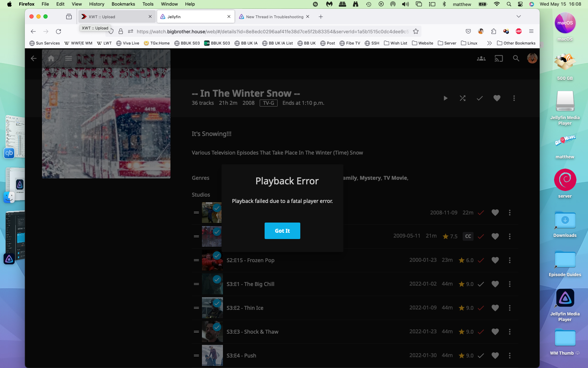Shuffle the playlist tracks

(x=462, y=98)
